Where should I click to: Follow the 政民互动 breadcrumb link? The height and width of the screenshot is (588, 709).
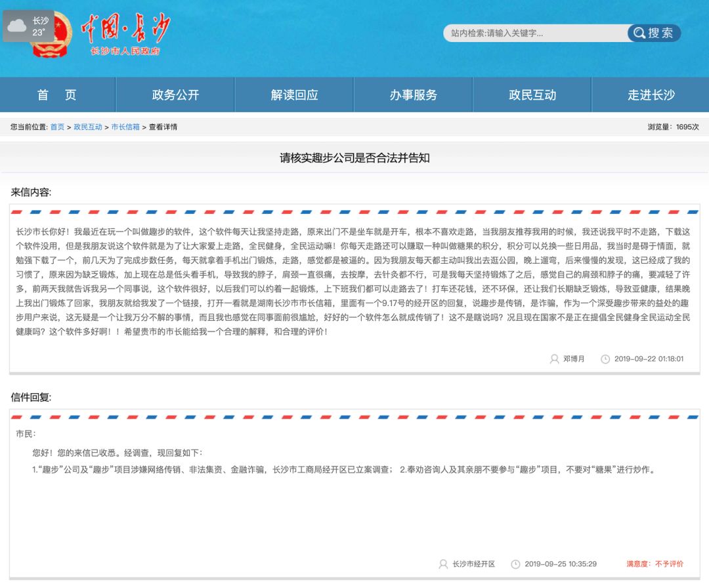tap(88, 127)
